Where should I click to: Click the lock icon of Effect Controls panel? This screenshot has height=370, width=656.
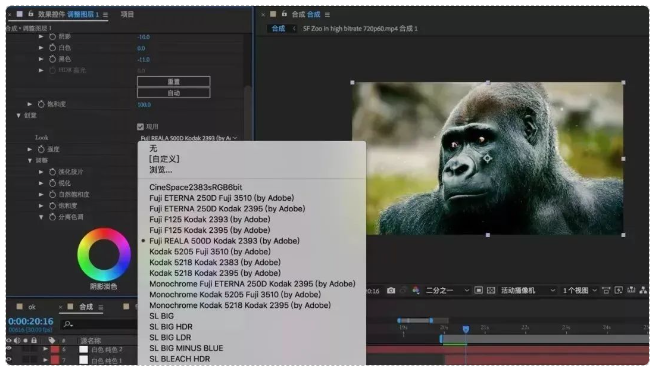(31, 14)
